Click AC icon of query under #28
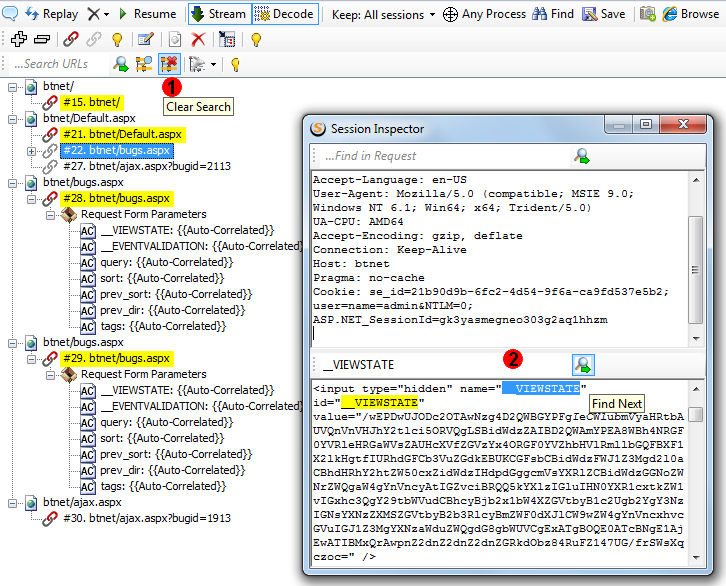726x586 pixels. [88, 263]
